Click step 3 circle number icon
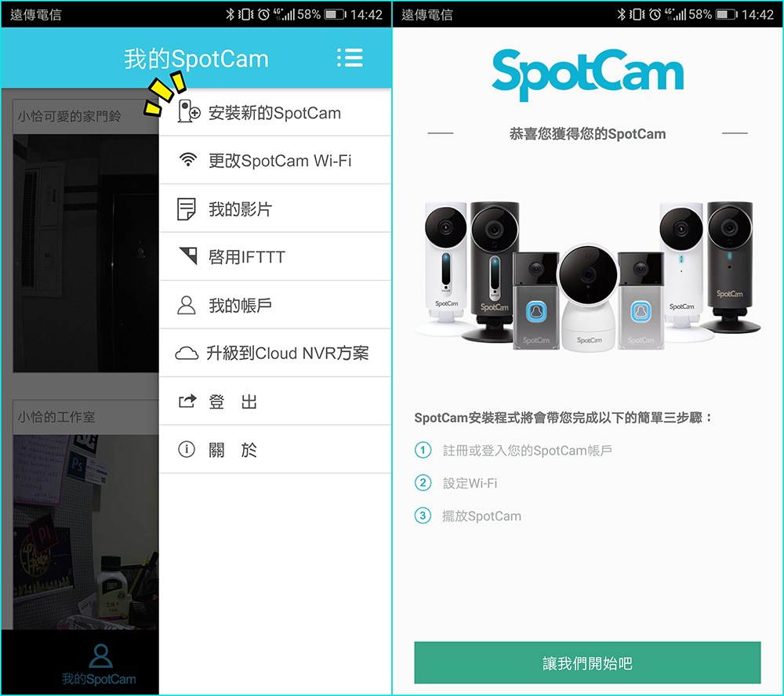The height and width of the screenshot is (696, 784). [x=423, y=516]
